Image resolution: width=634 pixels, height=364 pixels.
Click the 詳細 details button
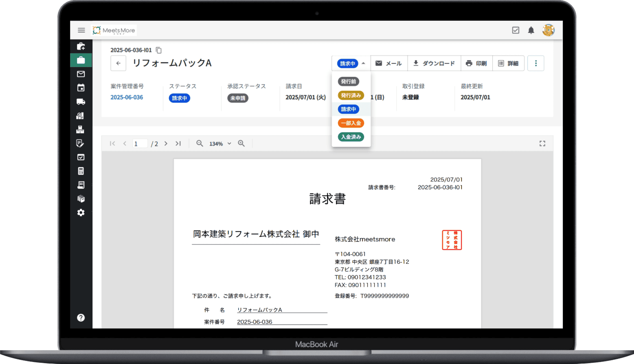click(508, 63)
